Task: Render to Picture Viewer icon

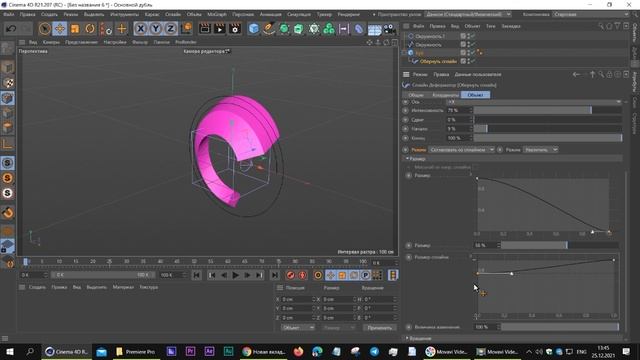Action: pyautogui.click(x=220, y=29)
